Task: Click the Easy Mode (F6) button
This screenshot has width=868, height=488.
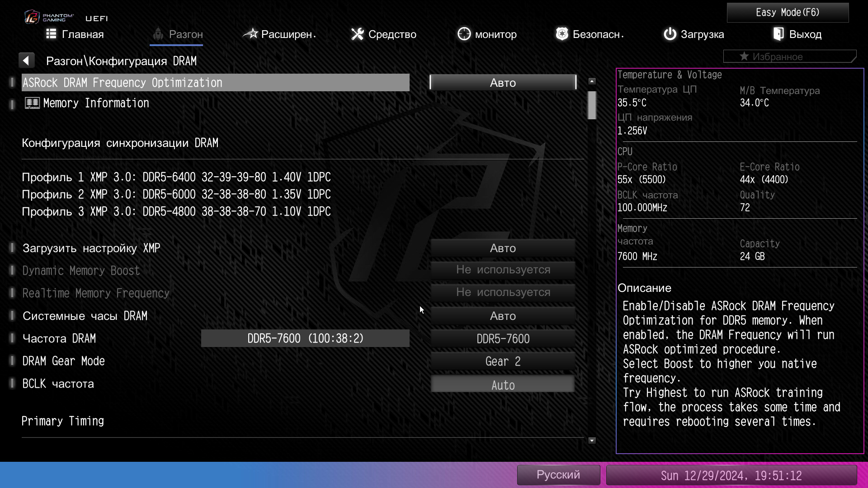Action: coord(787,12)
